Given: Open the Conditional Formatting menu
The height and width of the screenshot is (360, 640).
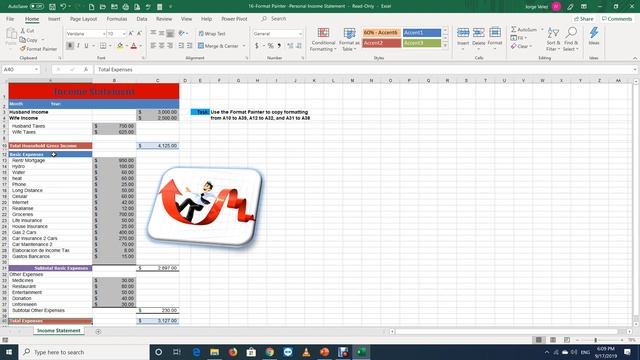Looking at the screenshot, I should click(323, 39).
